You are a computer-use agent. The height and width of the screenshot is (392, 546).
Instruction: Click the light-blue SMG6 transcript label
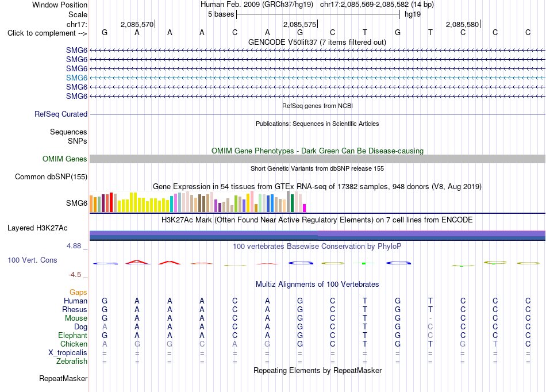click(76, 78)
